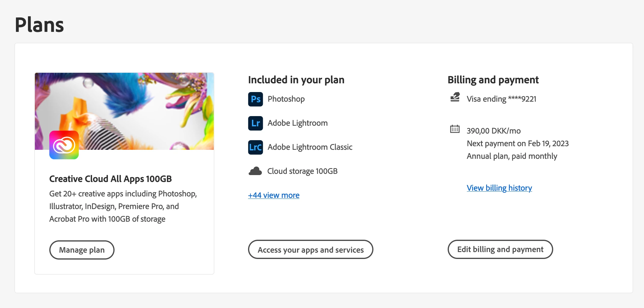Click the Visa ending ****9221 text
Viewport: 644px width, 308px height.
coord(501,99)
